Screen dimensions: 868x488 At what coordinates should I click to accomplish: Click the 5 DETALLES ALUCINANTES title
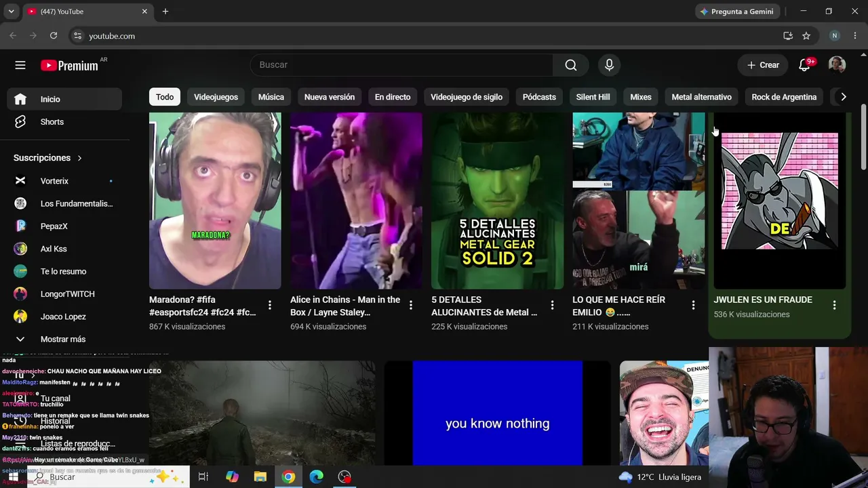(x=484, y=306)
